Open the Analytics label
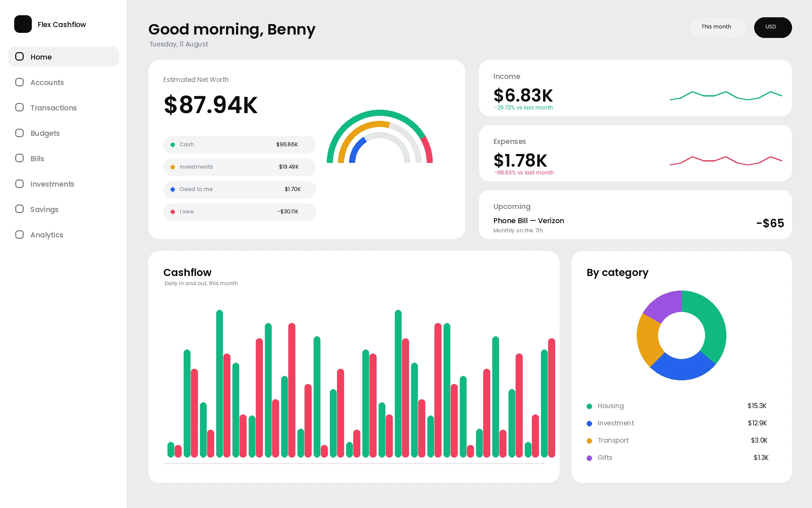 point(47,235)
